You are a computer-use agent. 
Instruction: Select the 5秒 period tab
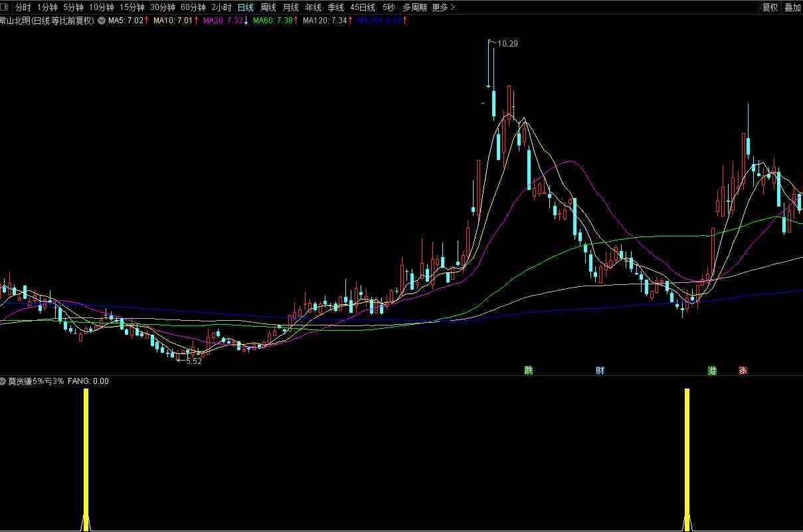389,7
